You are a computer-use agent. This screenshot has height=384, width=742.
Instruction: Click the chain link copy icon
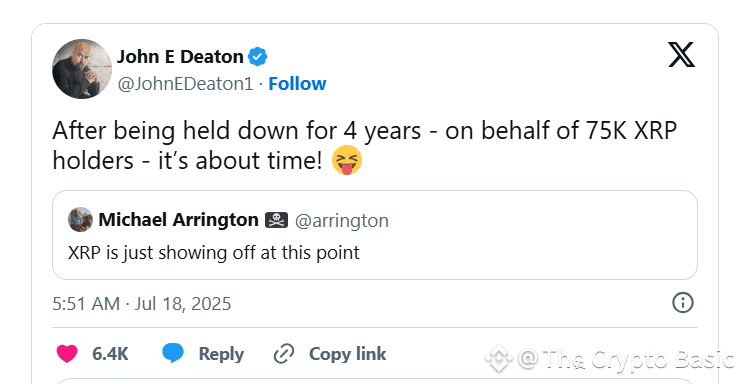(x=284, y=354)
